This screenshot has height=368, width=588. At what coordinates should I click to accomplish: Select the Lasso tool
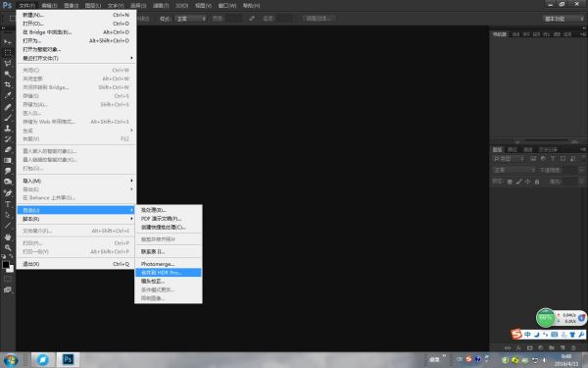pyautogui.click(x=8, y=63)
